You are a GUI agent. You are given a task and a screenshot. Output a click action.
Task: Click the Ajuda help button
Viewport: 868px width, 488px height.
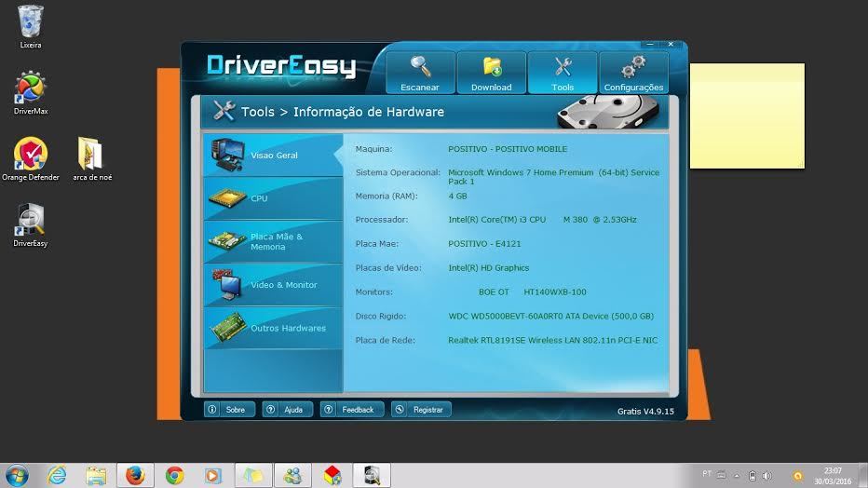pos(287,410)
